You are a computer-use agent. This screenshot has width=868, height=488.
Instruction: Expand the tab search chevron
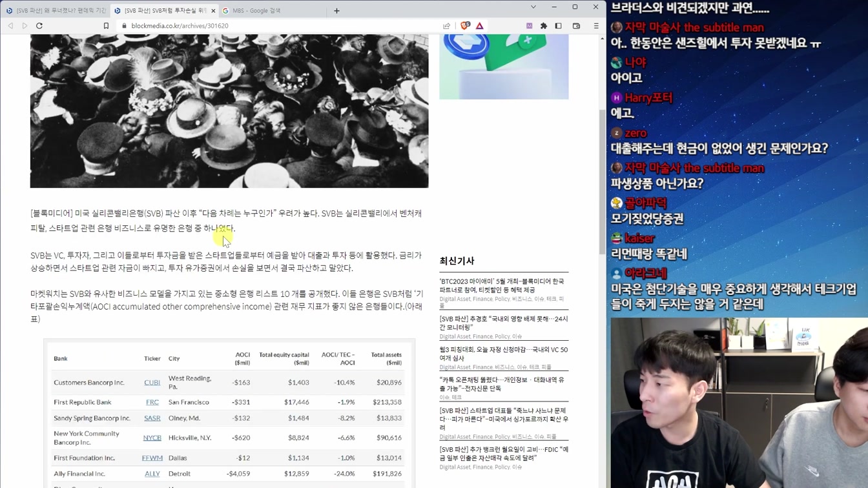[533, 7]
